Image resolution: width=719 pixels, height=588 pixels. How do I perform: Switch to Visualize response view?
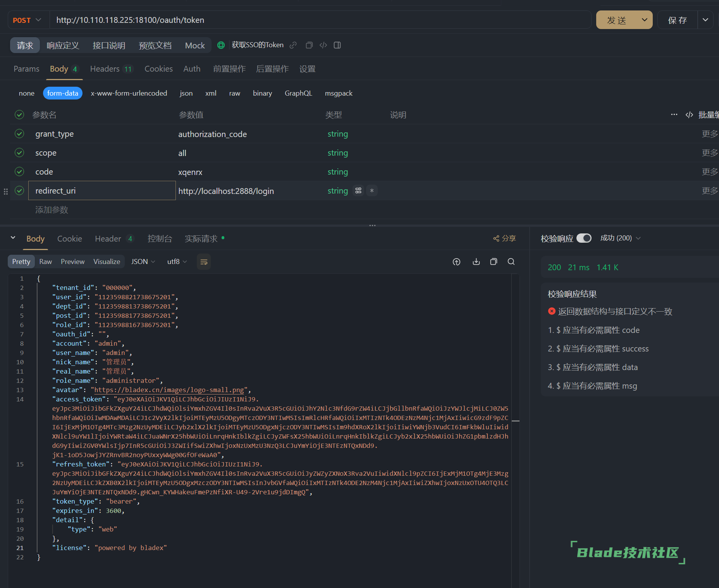[107, 262]
